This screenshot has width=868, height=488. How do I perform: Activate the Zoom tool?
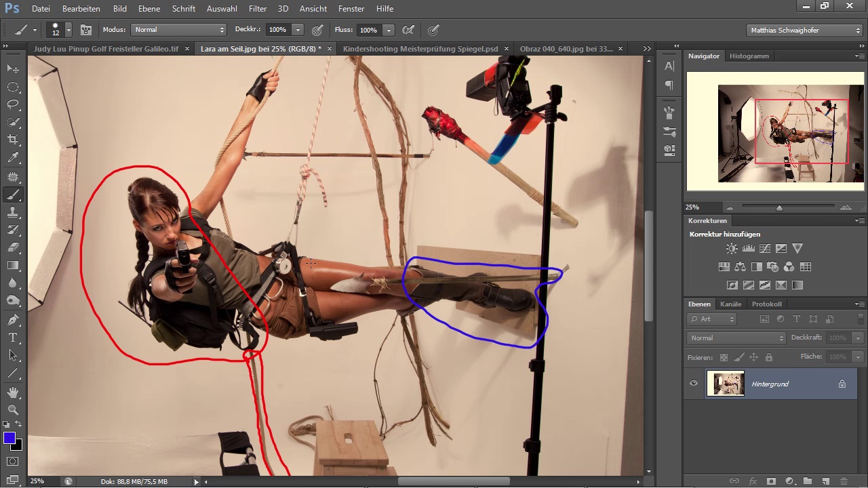click(x=13, y=409)
